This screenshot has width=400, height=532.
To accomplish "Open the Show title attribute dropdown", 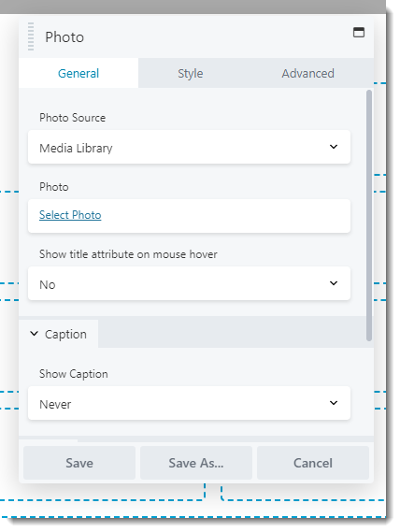I will [x=189, y=283].
